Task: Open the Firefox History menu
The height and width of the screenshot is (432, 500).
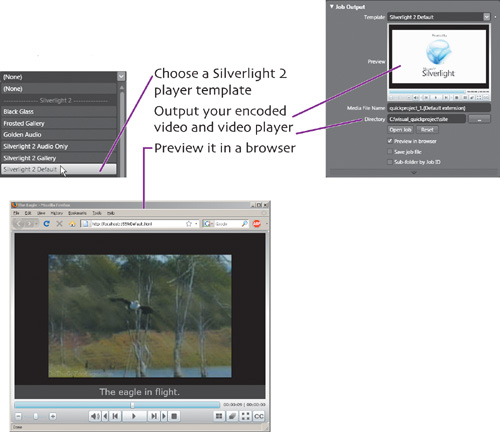Action: [x=57, y=213]
